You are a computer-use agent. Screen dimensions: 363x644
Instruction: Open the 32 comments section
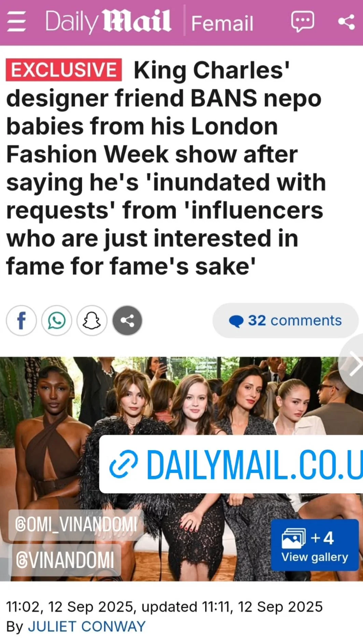coord(285,320)
